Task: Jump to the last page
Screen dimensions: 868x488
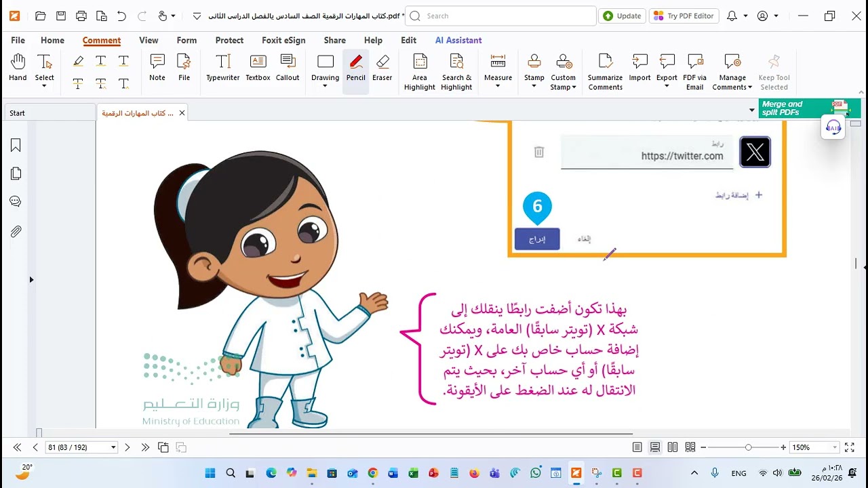Action: pos(145,447)
